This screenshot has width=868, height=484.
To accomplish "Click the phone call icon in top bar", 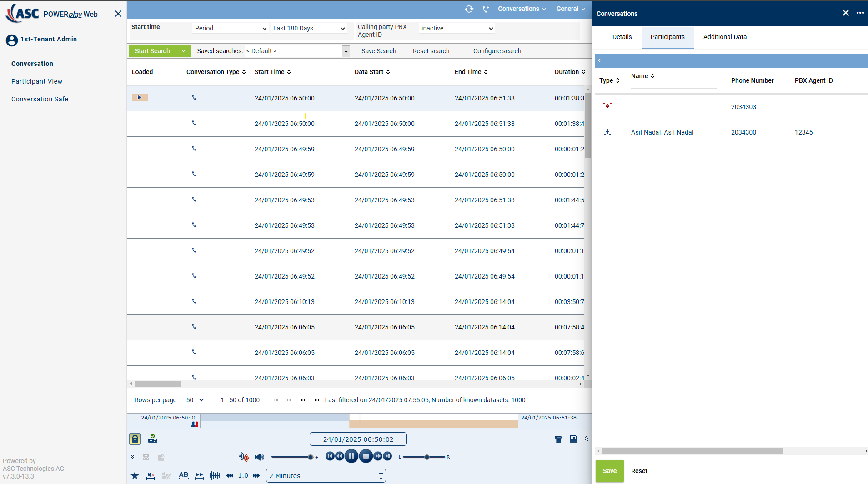I will [x=486, y=9].
